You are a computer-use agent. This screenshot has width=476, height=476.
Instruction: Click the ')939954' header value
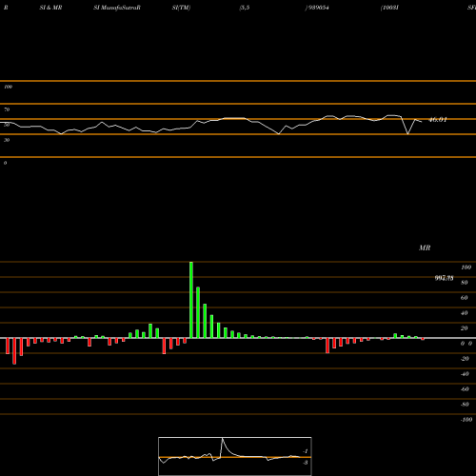point(317,8)
